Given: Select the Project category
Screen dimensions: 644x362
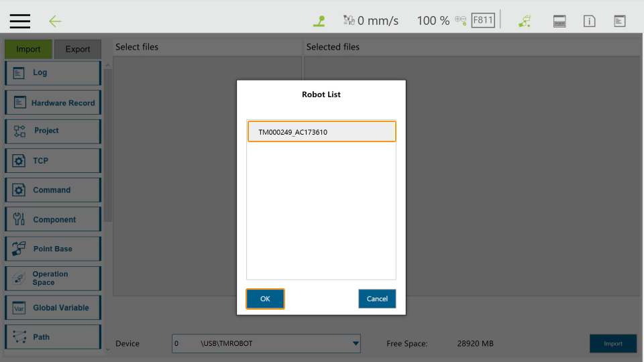Looking at the screenshot, I should pos(53,131).
